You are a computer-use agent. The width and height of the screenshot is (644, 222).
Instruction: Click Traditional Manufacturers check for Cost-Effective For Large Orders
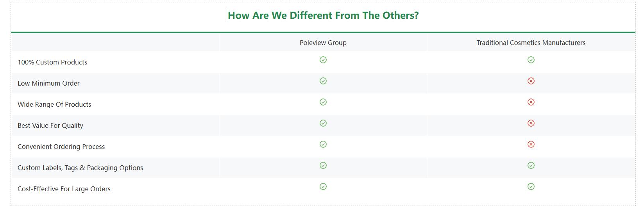coord(531,186)
